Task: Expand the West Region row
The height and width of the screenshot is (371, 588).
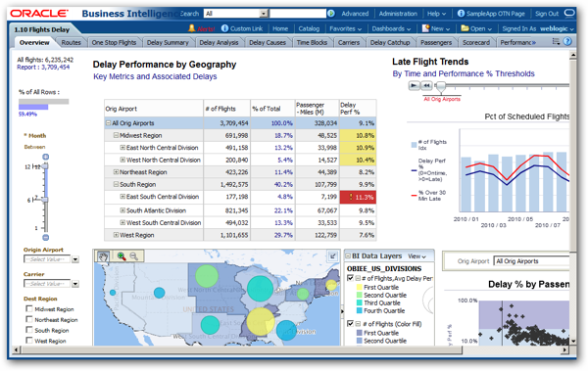Action: click(116, 235)
